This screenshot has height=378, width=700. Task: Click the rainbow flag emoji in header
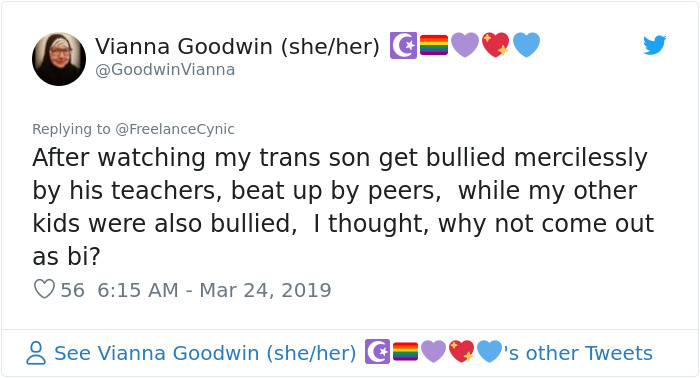pyautogui.click(x=434, y=45)
